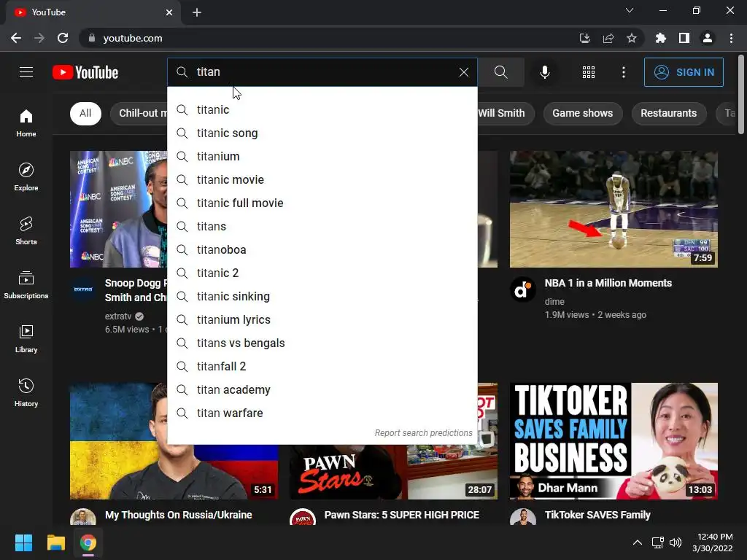Choose the 'titanoboa' suggestion
Screen dimensions: 747x560
tap(322, 250)
